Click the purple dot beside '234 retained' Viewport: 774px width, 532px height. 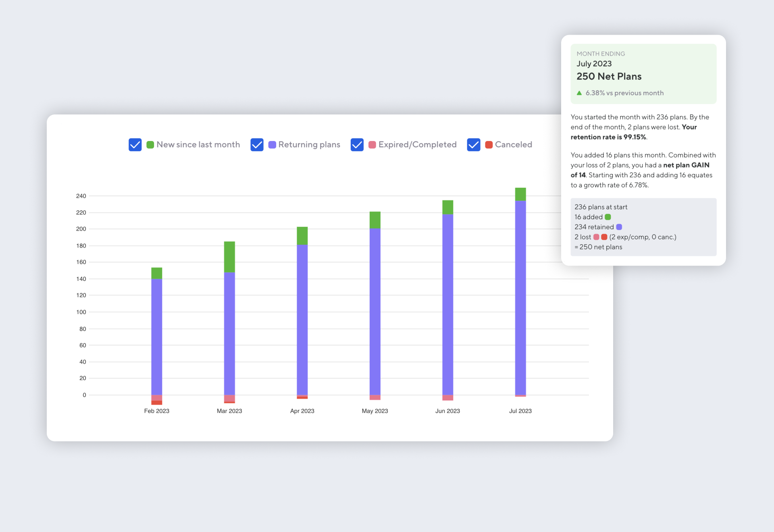618,227
